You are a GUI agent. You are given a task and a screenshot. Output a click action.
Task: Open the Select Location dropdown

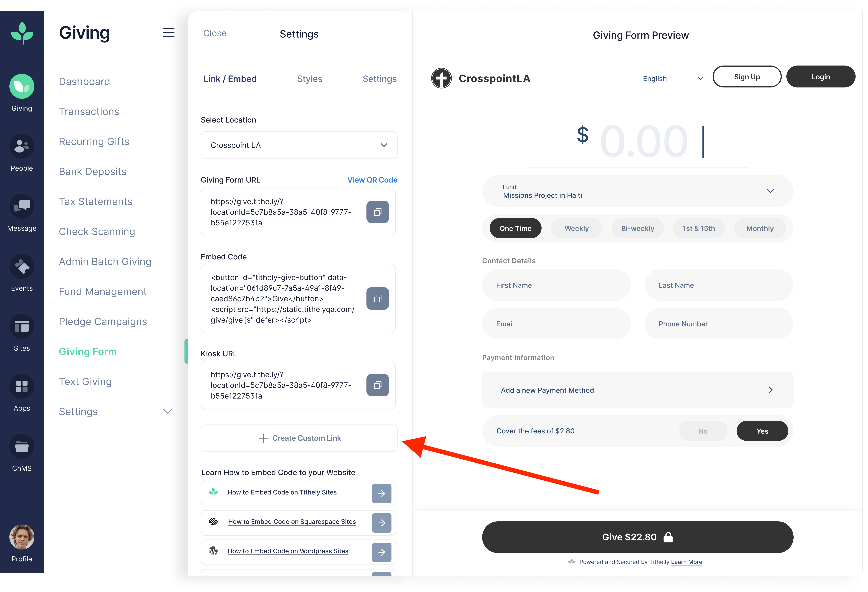(299, 145)
